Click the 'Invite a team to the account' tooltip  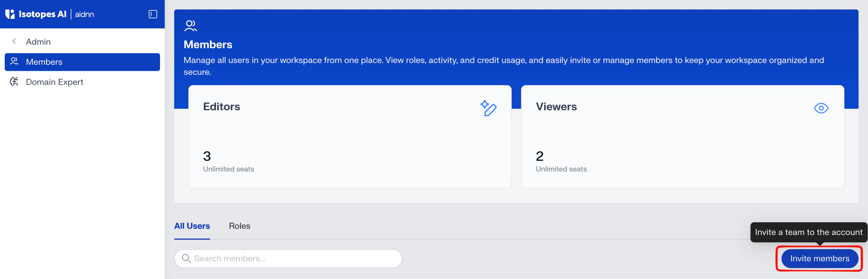click(808, 232)
